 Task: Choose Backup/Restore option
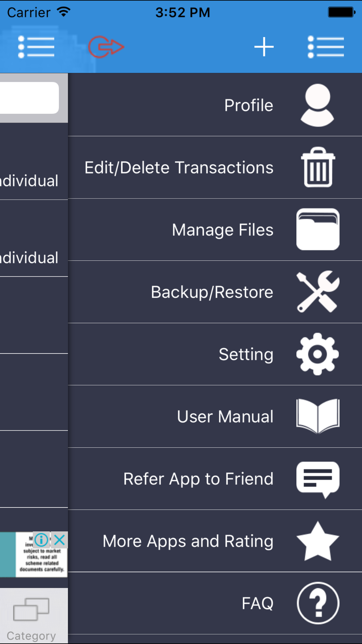215,292
